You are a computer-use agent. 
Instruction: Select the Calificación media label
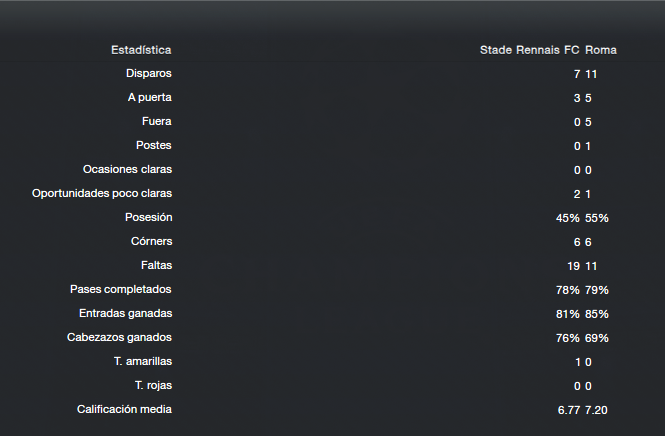(124, 409)
